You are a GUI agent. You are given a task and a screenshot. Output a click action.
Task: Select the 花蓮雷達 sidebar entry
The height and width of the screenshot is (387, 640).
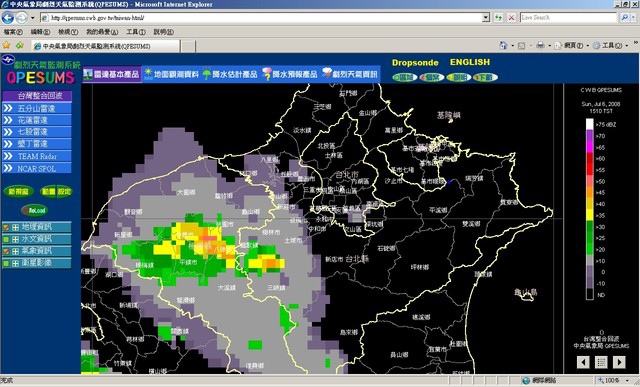point(37,120)
